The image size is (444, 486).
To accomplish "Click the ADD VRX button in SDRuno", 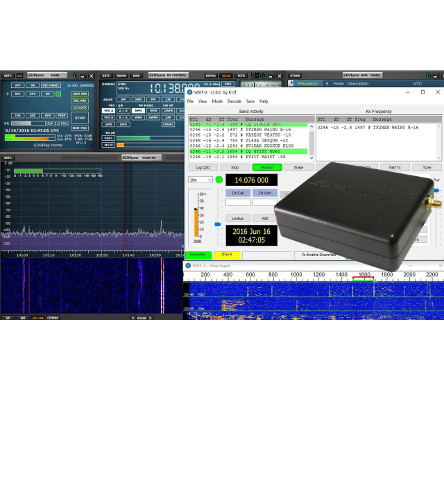I will [x=80, y=94].
